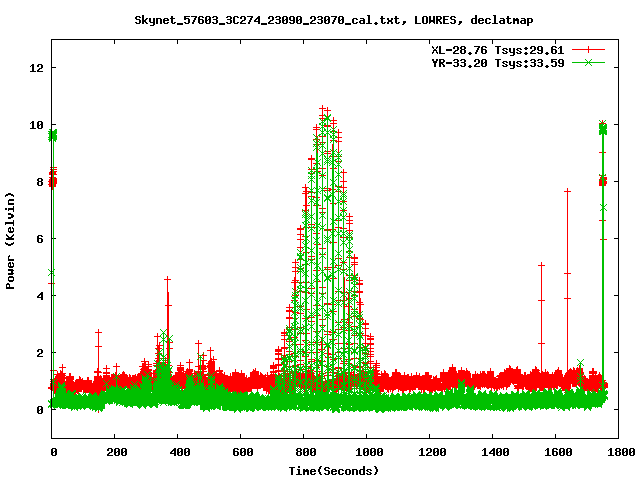Click the y-axis tick label 6

(x=40, y=239)
